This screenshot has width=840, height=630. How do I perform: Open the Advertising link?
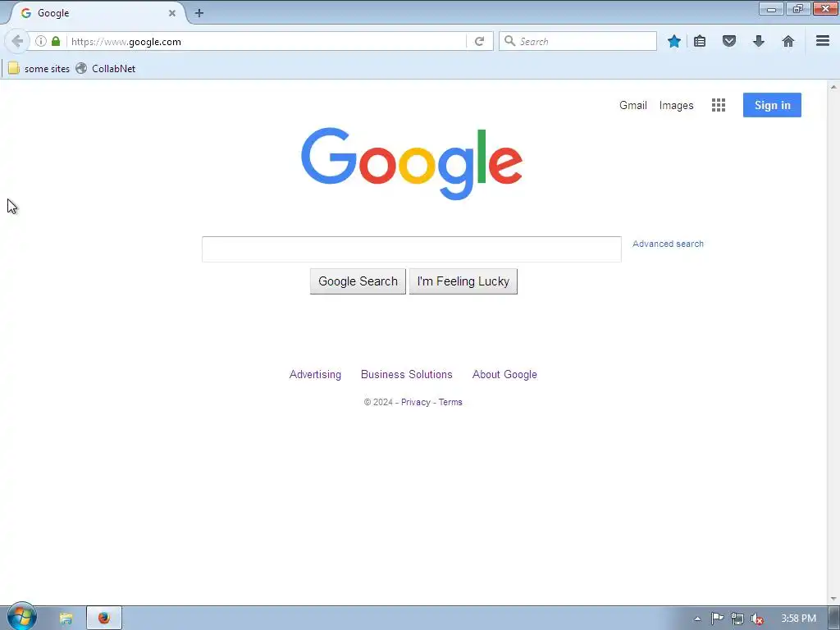pos(315,374)
